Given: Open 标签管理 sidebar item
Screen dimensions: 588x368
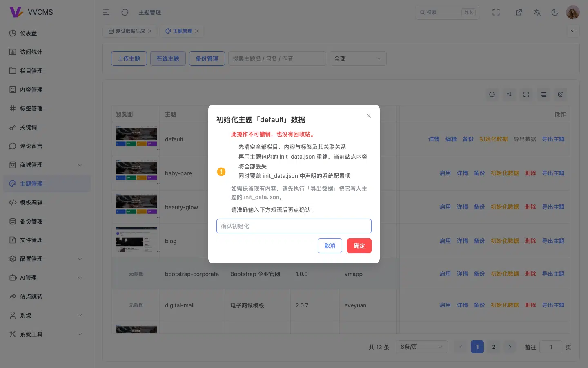Looking at the screenshot, I should 47,108.
